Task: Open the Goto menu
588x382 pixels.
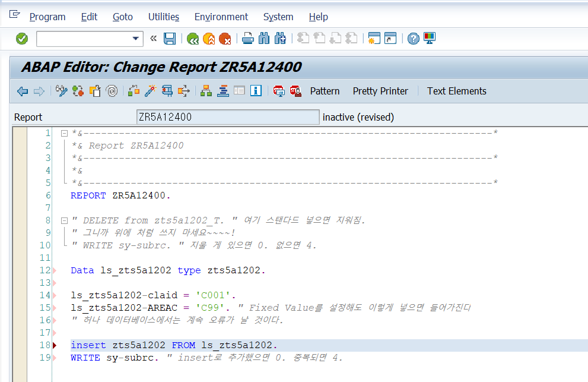Action: [x=123, y=17]
